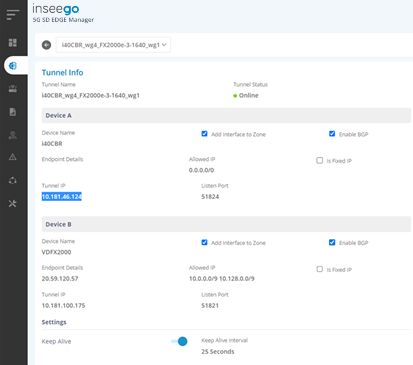
Task: Toggle Device B Add Interface to Zone
Action: [x=204, y=243]
